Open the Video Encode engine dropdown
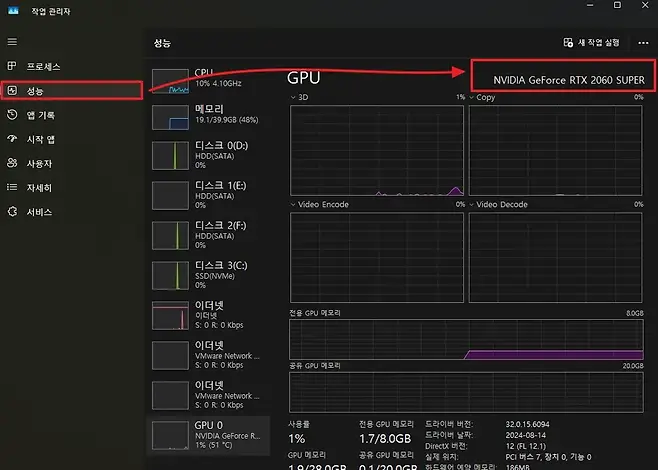Viewport: 658px width, 470px height. coord(293,204)
